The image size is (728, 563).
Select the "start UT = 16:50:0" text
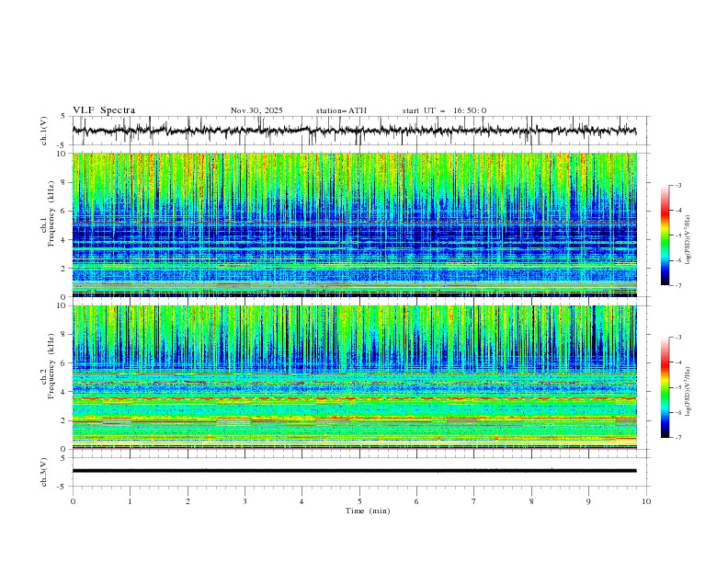(x=444, y=110)
